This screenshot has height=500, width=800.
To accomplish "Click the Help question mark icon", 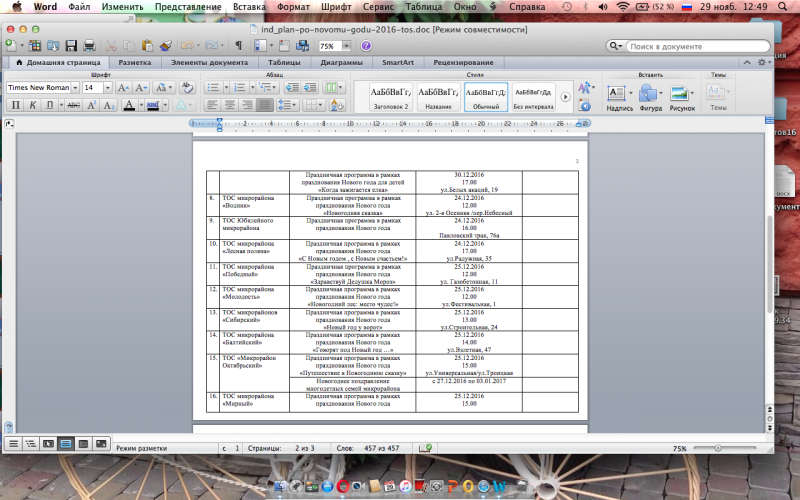I will point(366,46).
